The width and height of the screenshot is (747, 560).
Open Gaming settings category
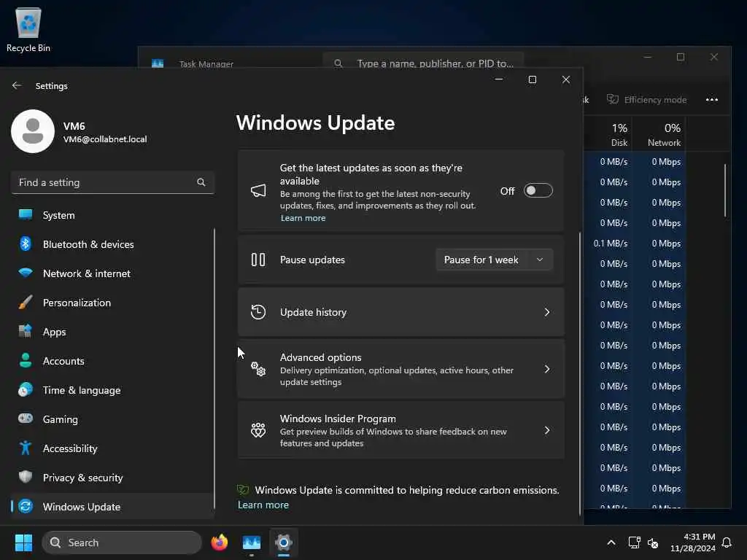112,419
